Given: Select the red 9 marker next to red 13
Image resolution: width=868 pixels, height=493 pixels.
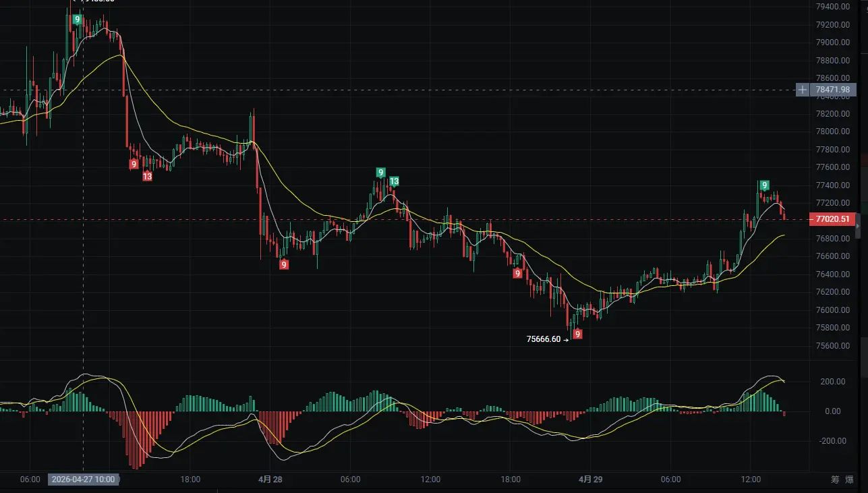Looking at the screenshot, I should [134, 164].
